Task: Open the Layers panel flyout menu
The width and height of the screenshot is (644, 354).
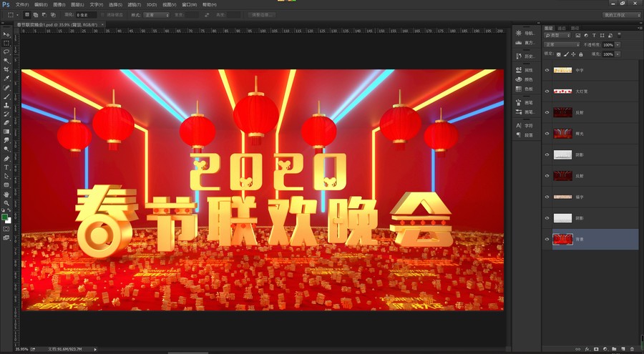Action: pyautogui.click(x=640, y=28)
